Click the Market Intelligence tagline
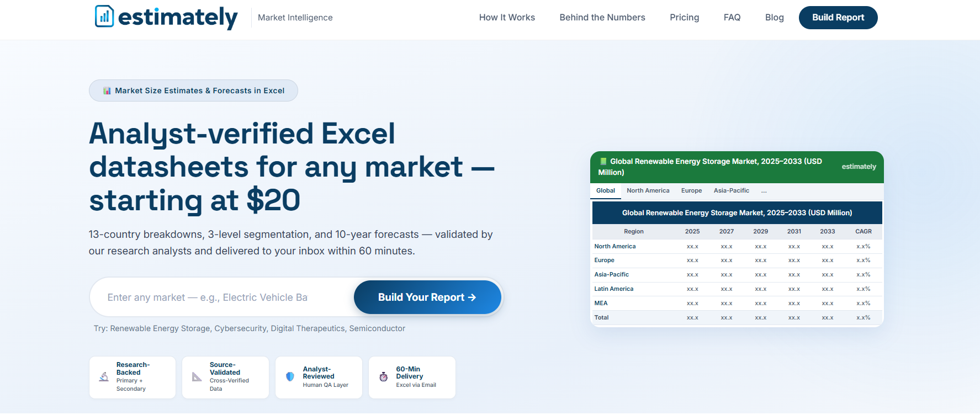Screen dimensions: 980x415 point(295,18)
